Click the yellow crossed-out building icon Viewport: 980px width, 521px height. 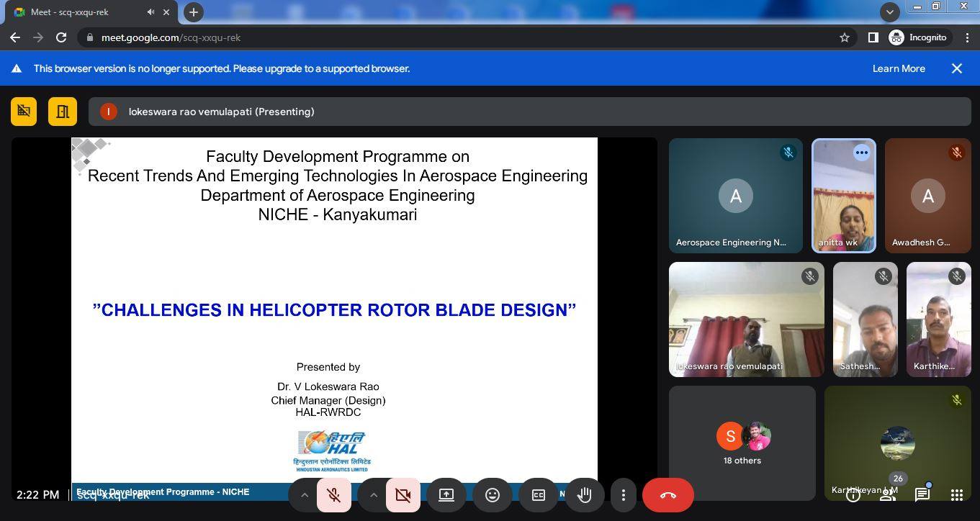coord(24,112)
